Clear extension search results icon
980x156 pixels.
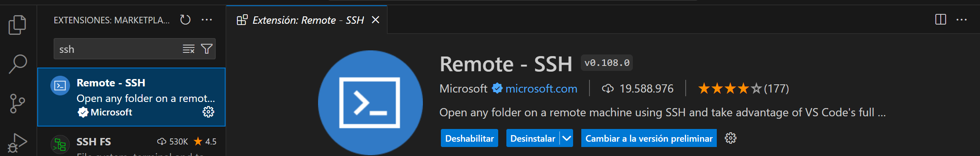(188, 49)
